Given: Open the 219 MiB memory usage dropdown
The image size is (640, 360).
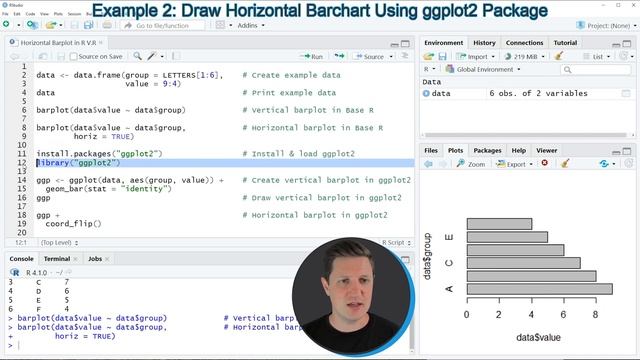Looking at the screenshot, I should 524,56.
